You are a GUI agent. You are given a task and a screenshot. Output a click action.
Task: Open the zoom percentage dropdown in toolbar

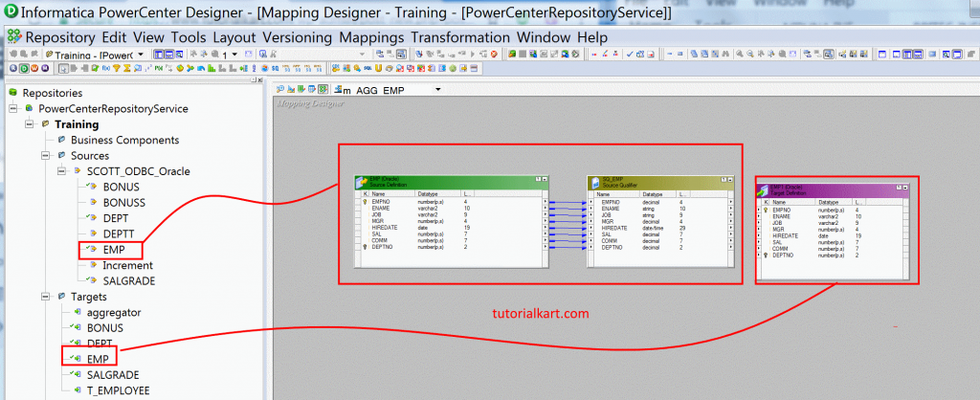point(234,55)
